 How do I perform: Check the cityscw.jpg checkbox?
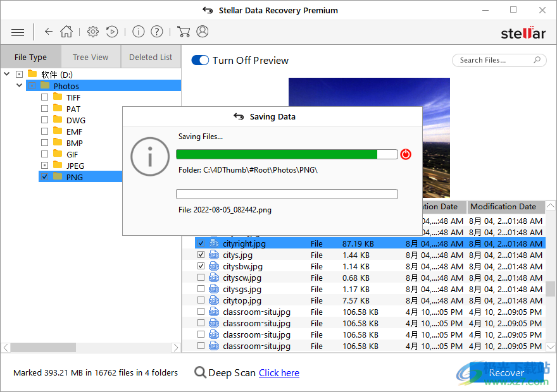201,278
